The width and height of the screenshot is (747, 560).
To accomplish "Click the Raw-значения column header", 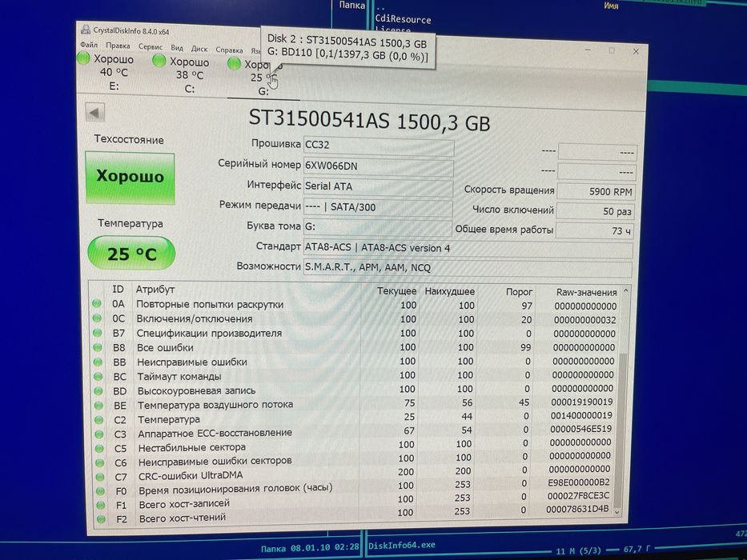I will pos(586,292).
